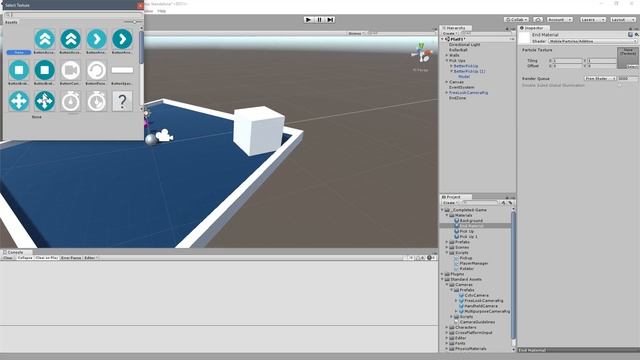Screen dimensions: 640x360
Task: Adjust the thumbnail size slider in Select Texture
Action: 133,22
